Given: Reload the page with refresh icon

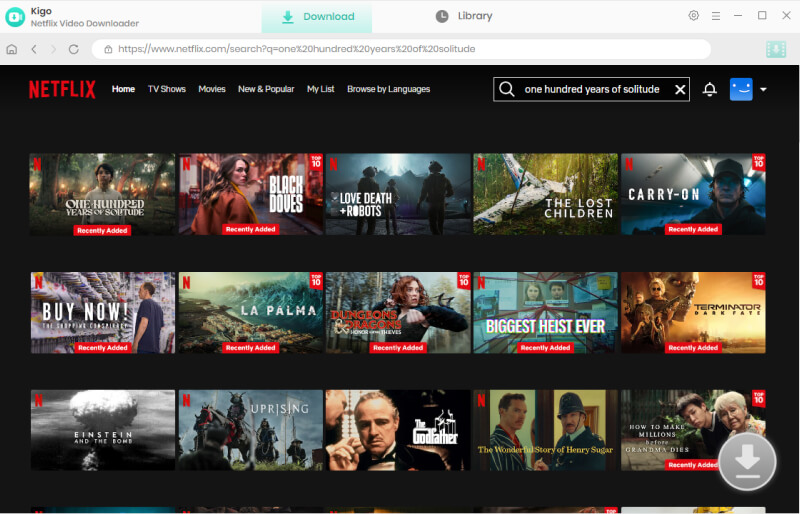Looking at the screenshot, I should 73,50.
